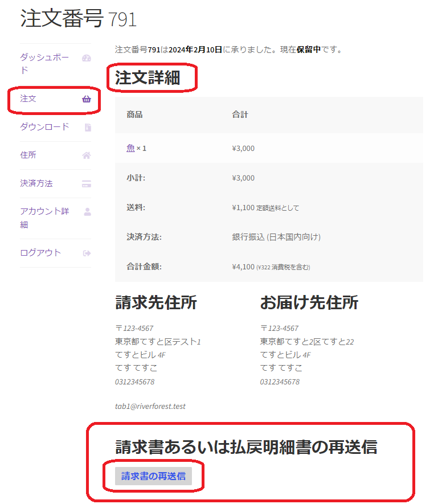Viewport: 438px width, 504px height.
Task: Click the お届け先住所 heading
Action: [309, 302]
